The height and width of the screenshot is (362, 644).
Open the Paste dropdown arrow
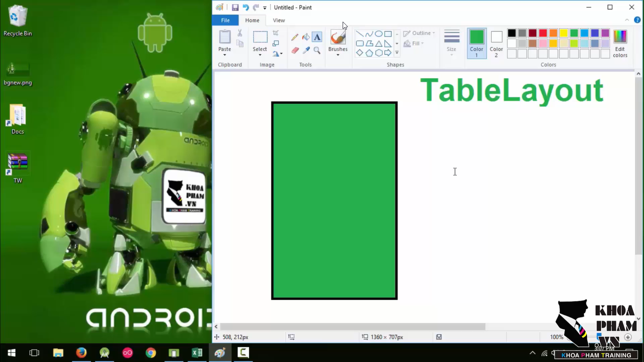[x=224, y=55]
